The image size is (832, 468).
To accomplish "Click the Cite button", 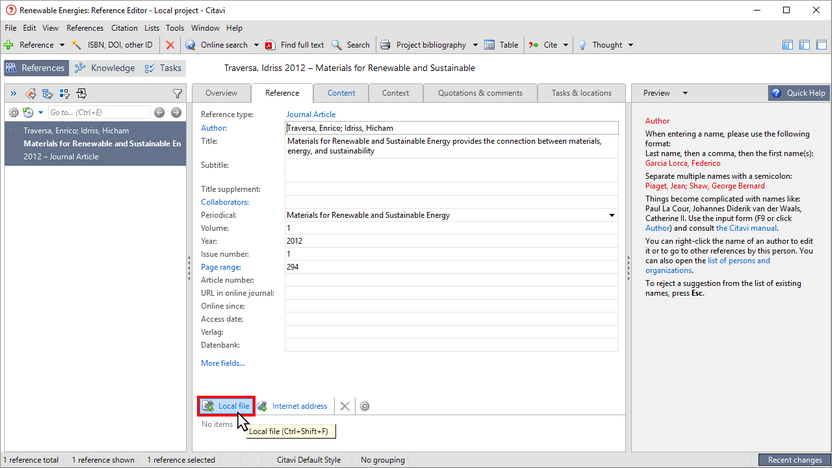I will (543, 45).
